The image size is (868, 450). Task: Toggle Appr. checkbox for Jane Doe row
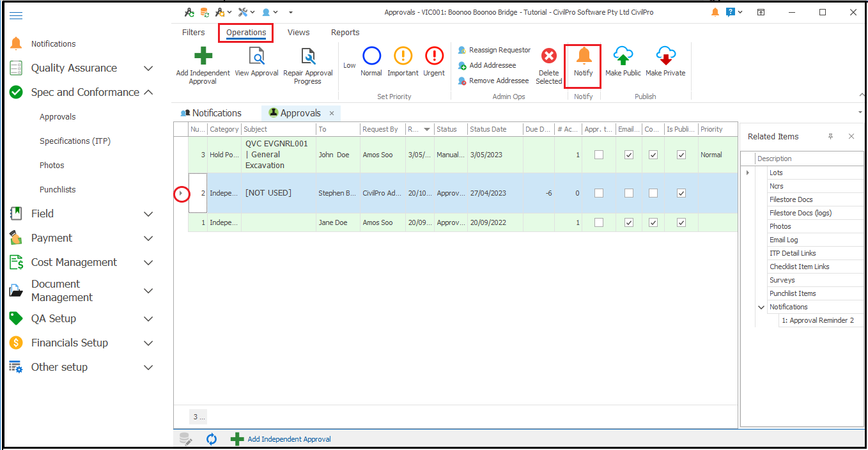click(x=599, y=222)
